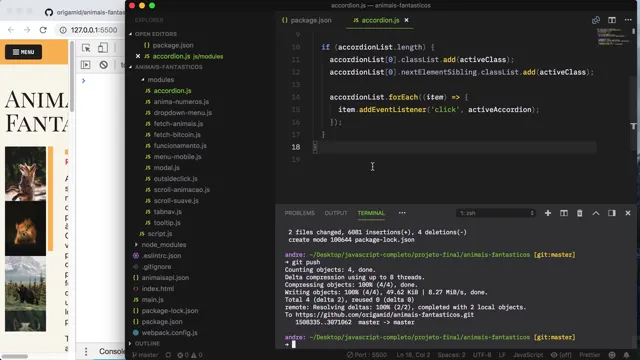Close the accordion.js editor tab
Viewport: 640px width, 360px height.
407,20
